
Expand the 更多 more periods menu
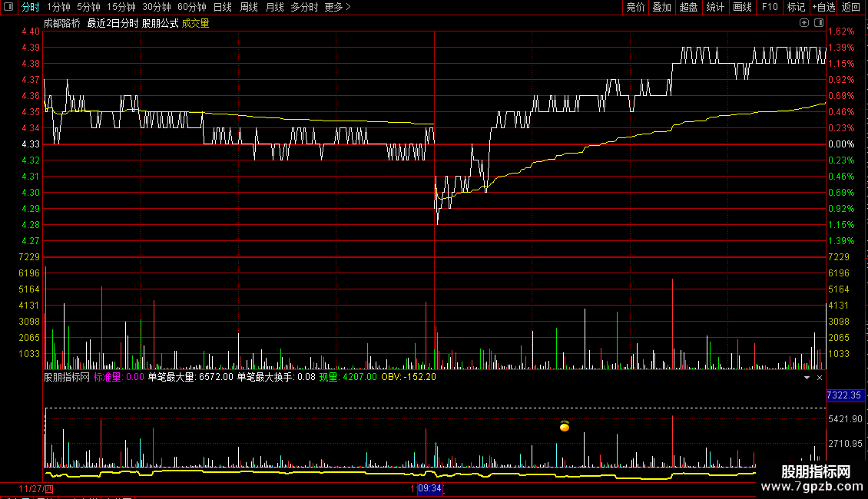pyautogui.click(x=338, y=7)
